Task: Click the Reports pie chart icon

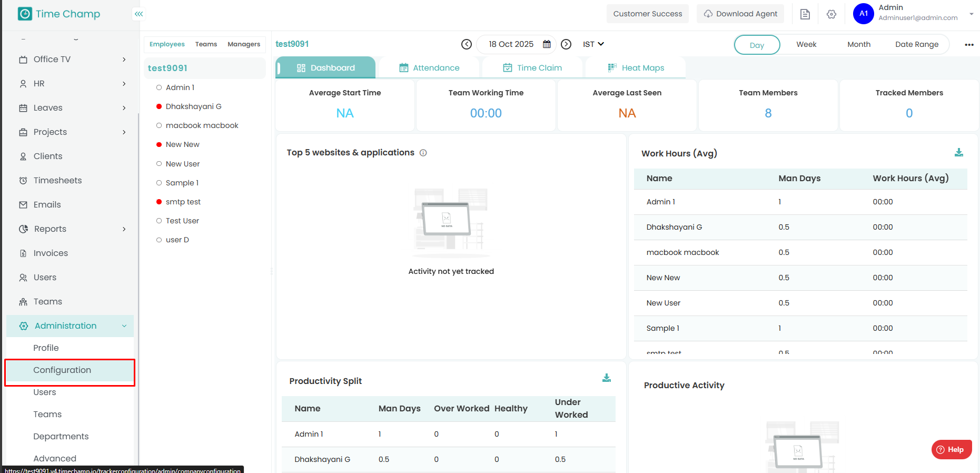Action: pyautogui.click(x=23, y=229)
